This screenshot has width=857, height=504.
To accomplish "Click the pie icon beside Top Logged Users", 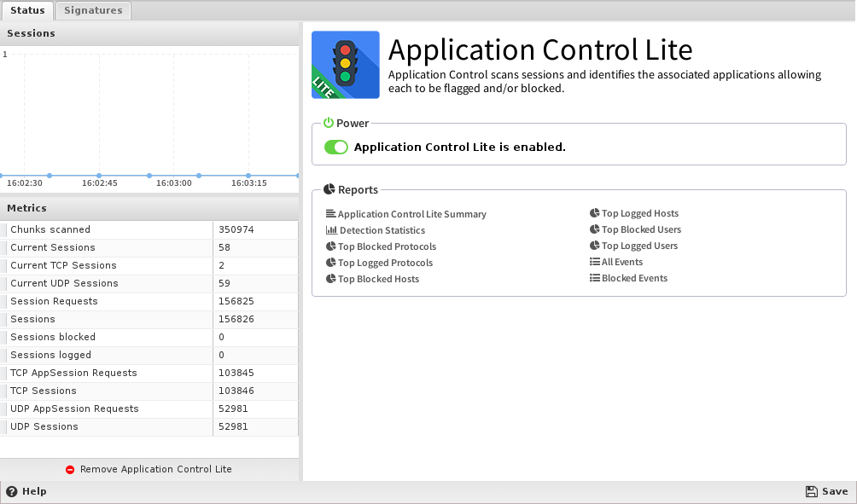I will [595, 245].
